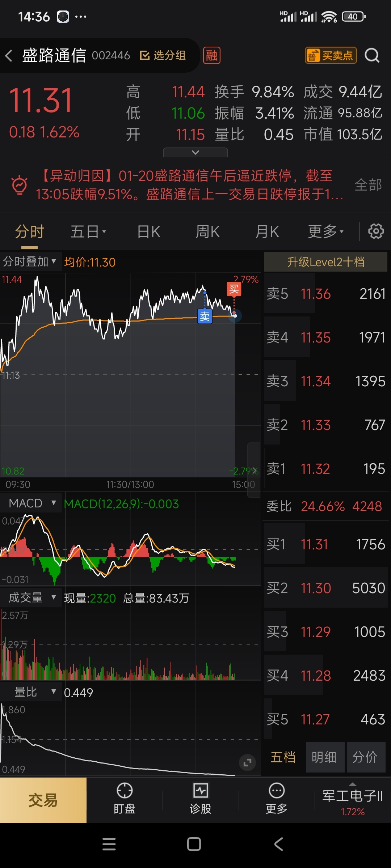391x868 pixels.
Task: Select the 卖5 11.36 order row
Action: [325, 294]
